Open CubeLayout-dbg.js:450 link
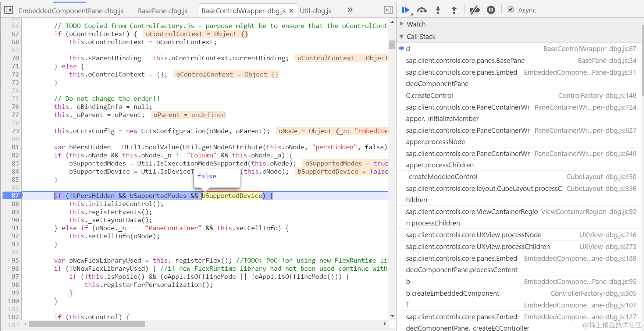The image size is (644, 331). [x=601, y=177]
